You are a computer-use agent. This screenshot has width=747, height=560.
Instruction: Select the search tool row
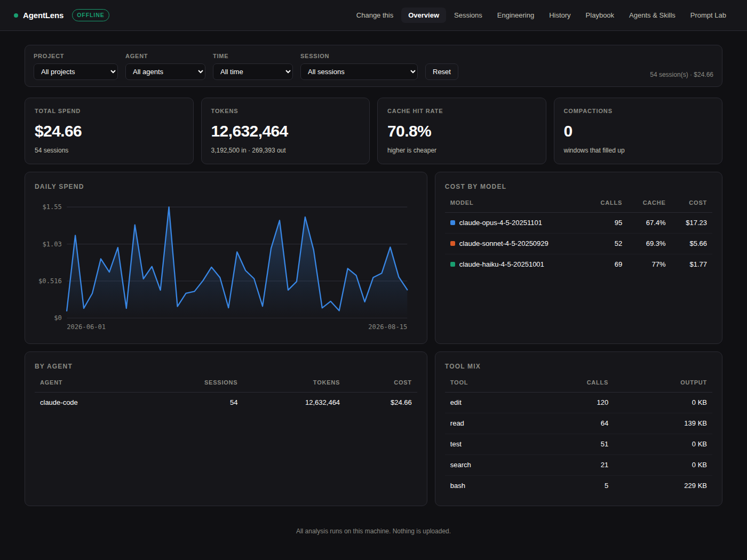578,465
